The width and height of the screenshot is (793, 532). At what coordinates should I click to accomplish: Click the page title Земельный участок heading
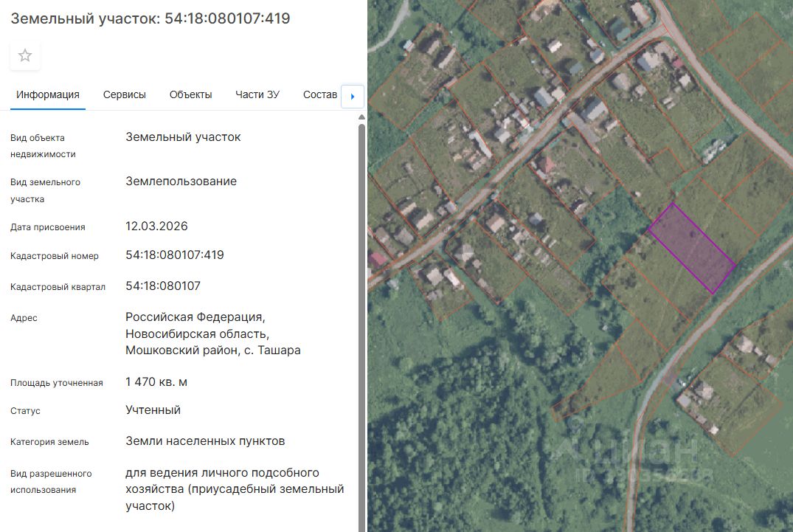point(150,18)
